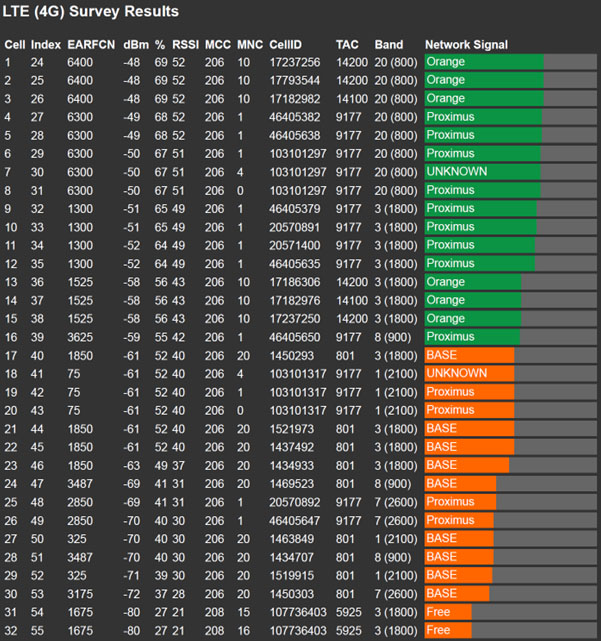Select CellID 20570891

[x=295, y=227]
